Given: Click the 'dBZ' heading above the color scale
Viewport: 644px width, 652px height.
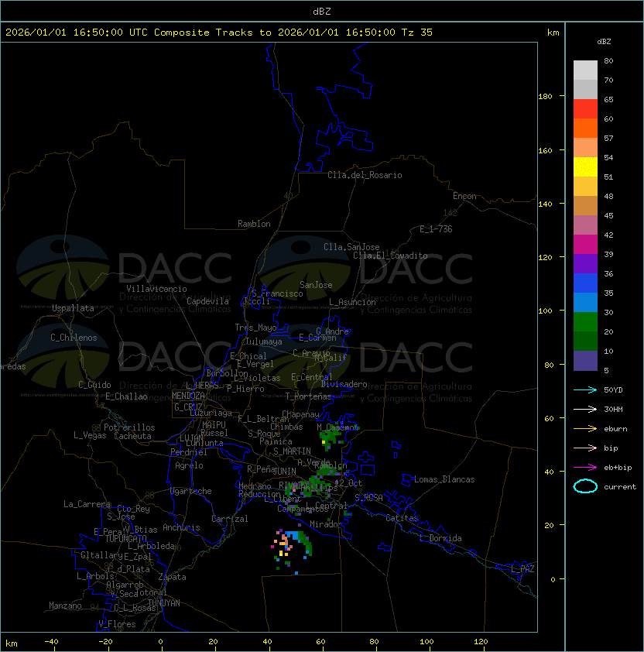Looking at the screenshot, I should (604, 42).
